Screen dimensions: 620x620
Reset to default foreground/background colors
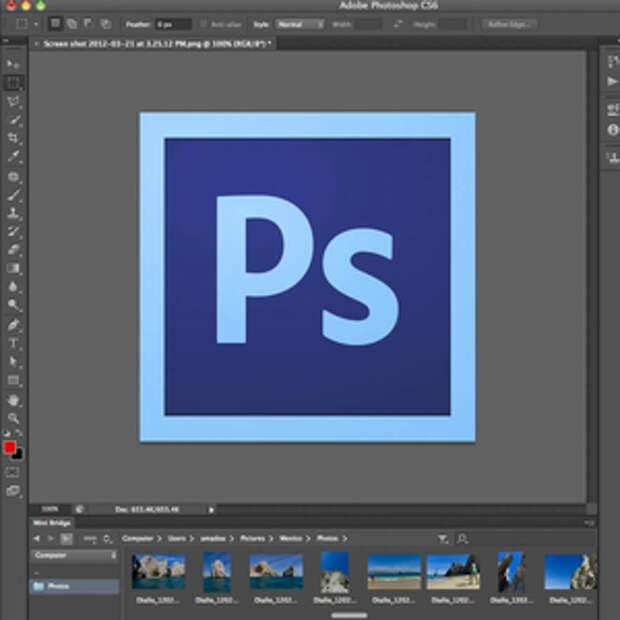coord(6,433)
